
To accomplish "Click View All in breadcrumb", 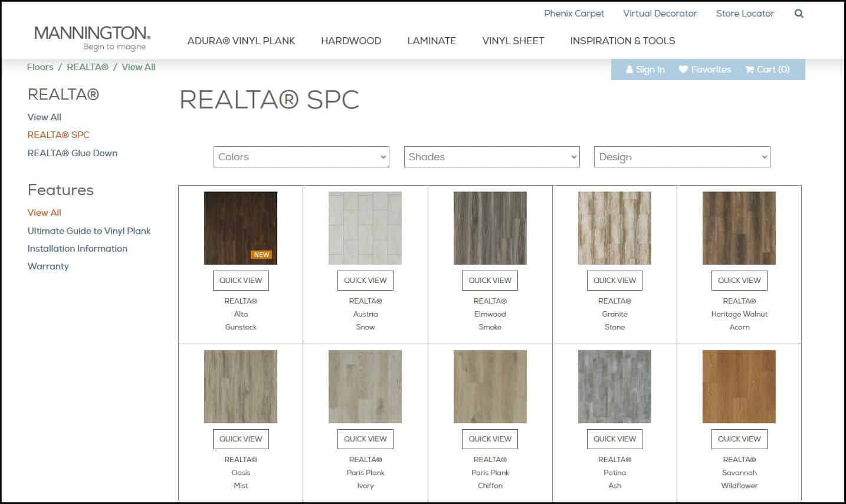I will 139,67.
